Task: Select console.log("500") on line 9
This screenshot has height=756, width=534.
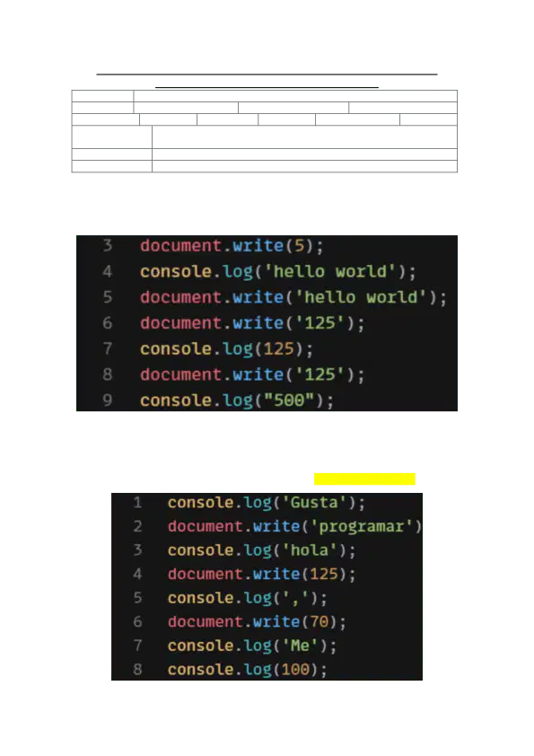Action: pos(237,400)
